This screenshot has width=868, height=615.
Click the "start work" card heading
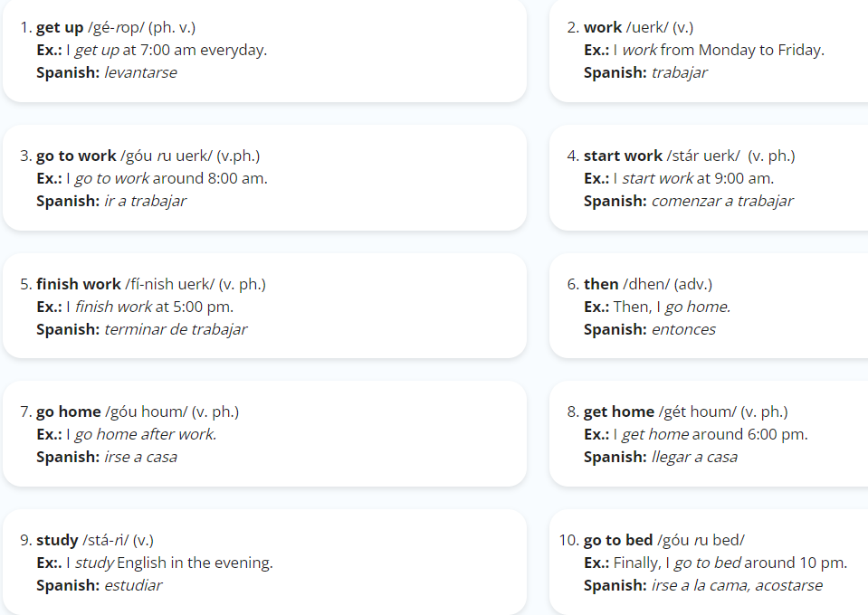623,156
